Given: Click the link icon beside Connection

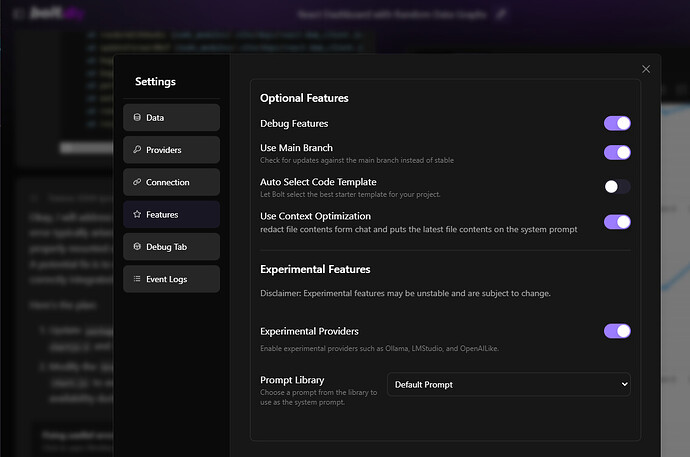Looking at the screenshot, I should click(x=137, y=182).
